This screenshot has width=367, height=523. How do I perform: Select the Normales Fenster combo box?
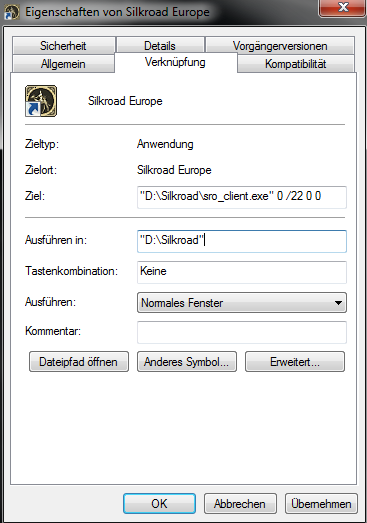coord(242,303)
